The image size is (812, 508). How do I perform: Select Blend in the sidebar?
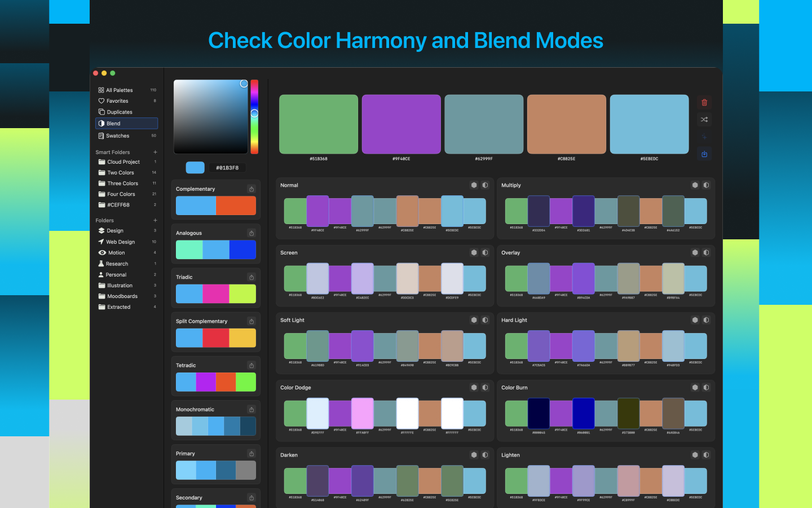point(112,123)
